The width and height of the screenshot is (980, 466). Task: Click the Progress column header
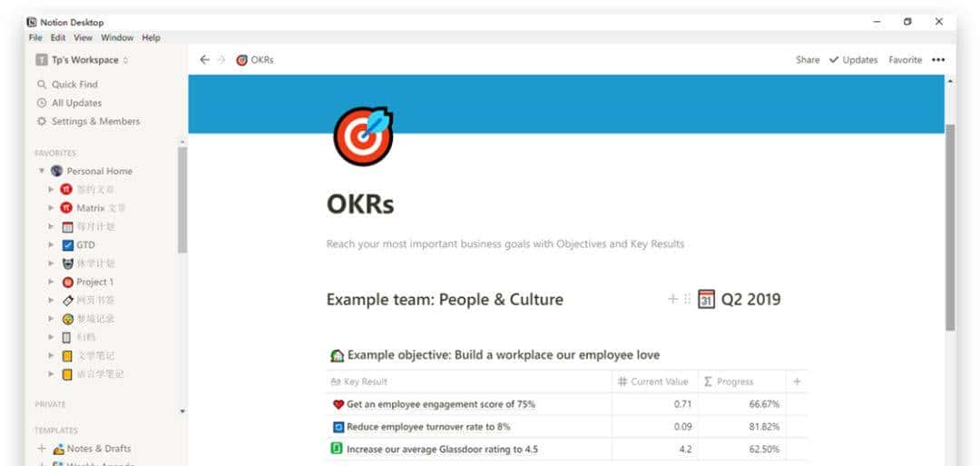tap(742, 382)
